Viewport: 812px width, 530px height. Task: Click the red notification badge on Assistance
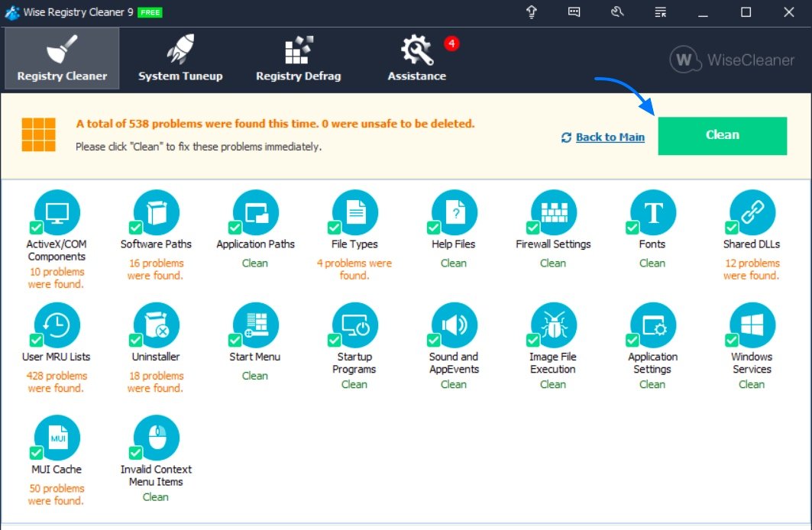(x=451, y=44)
